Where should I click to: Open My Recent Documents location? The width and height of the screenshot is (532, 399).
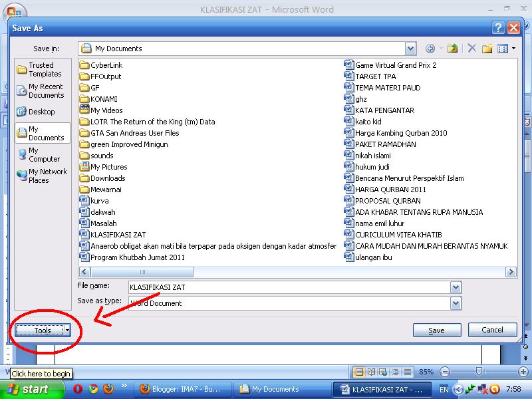pyautogui.click(x=43, y=90)
